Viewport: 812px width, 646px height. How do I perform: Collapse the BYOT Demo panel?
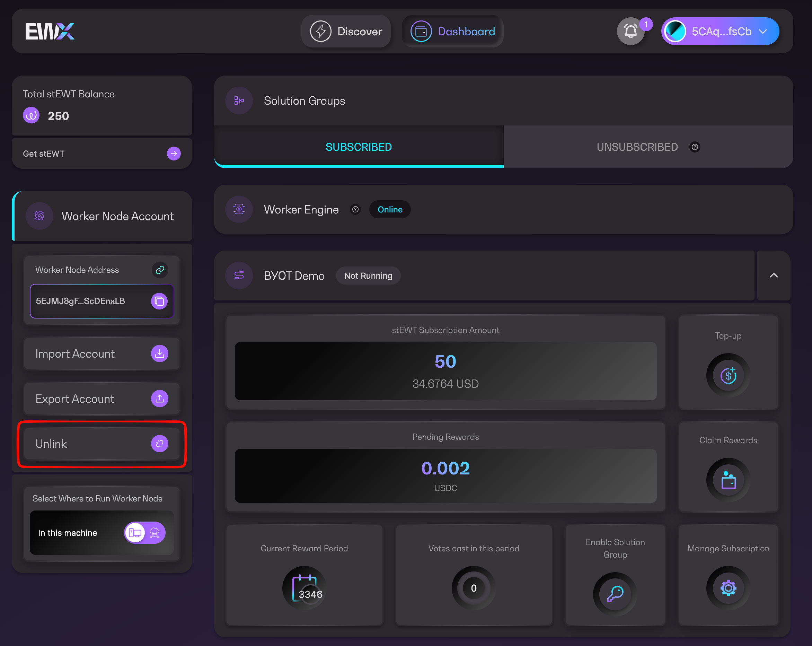click(773, 276)
